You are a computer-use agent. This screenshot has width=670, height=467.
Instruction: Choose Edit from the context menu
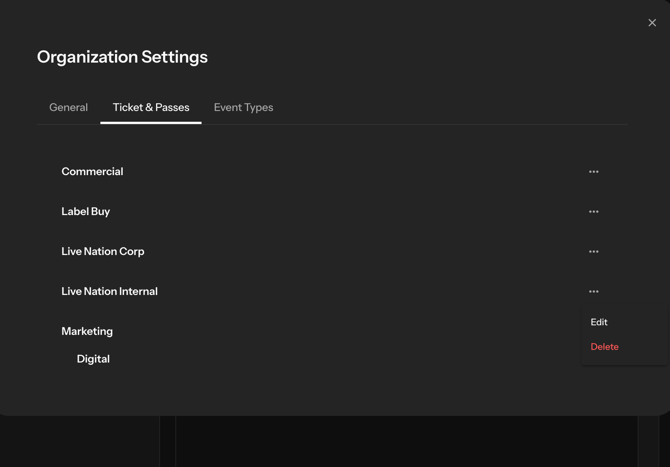coord(599,322)
